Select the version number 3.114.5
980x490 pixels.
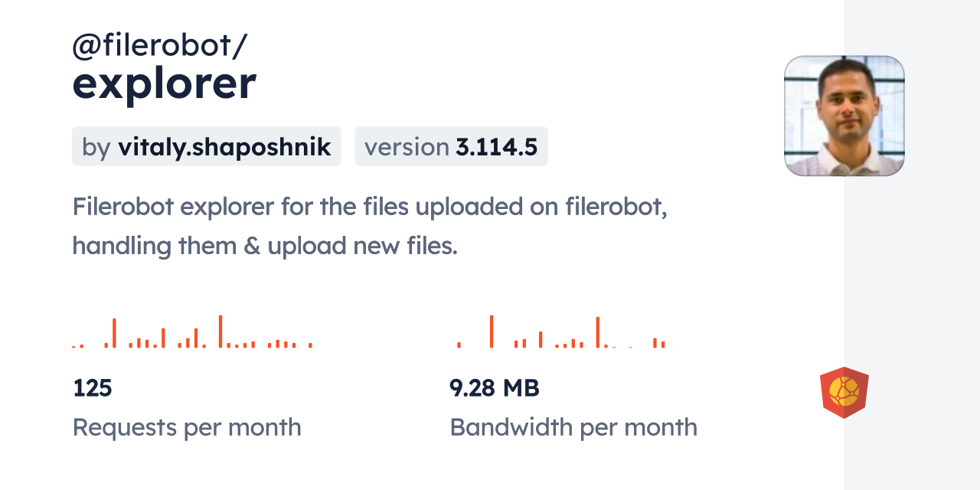pos(496,147)
